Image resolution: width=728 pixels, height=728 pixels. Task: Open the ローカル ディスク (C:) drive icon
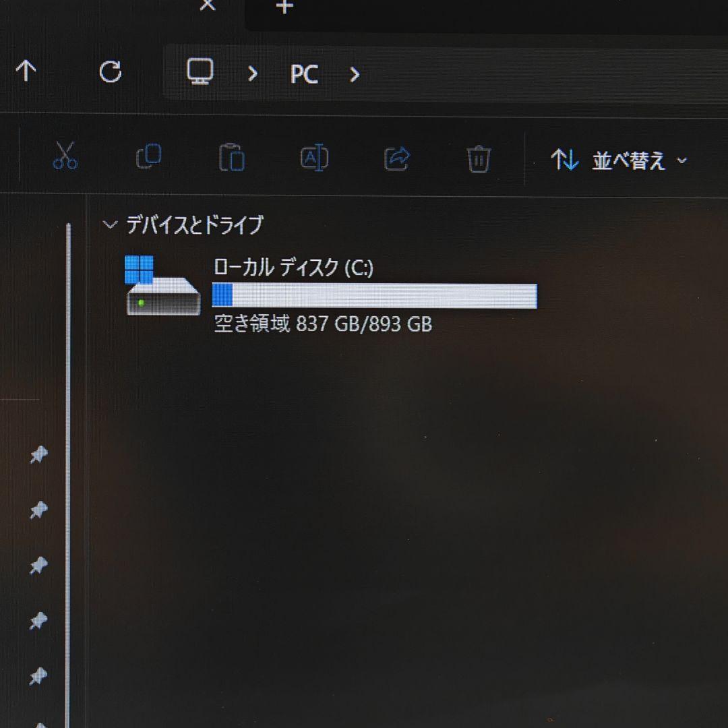click(x=162, y=285)
